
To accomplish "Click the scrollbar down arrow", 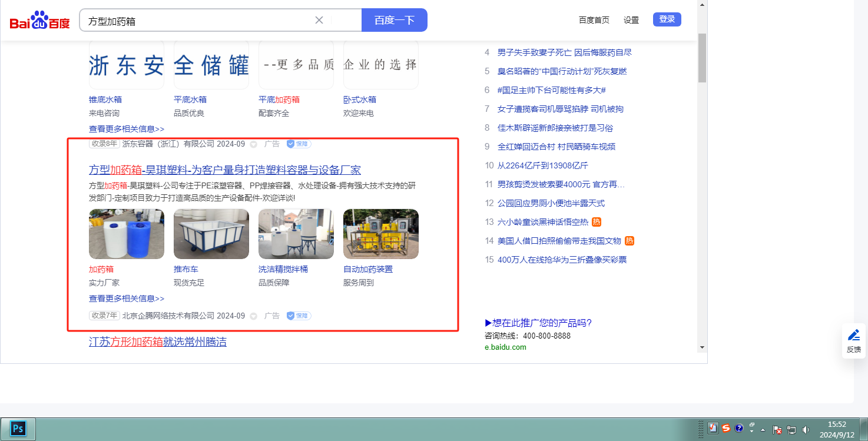I will pyautogui.click(x=703, y=347).
